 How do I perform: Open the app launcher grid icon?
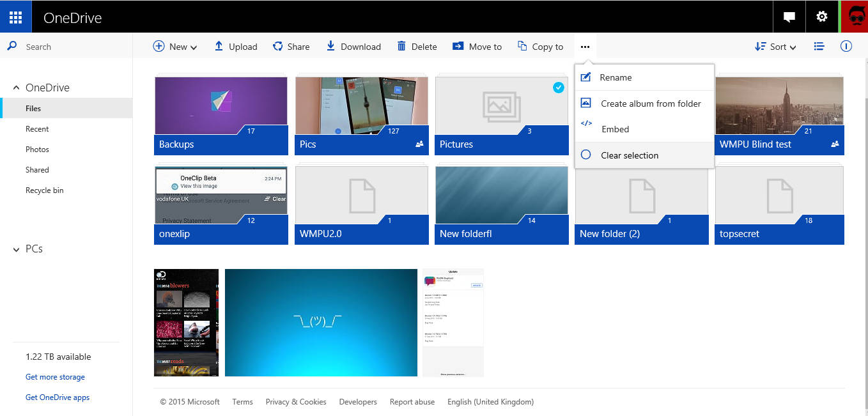point(15,17)
